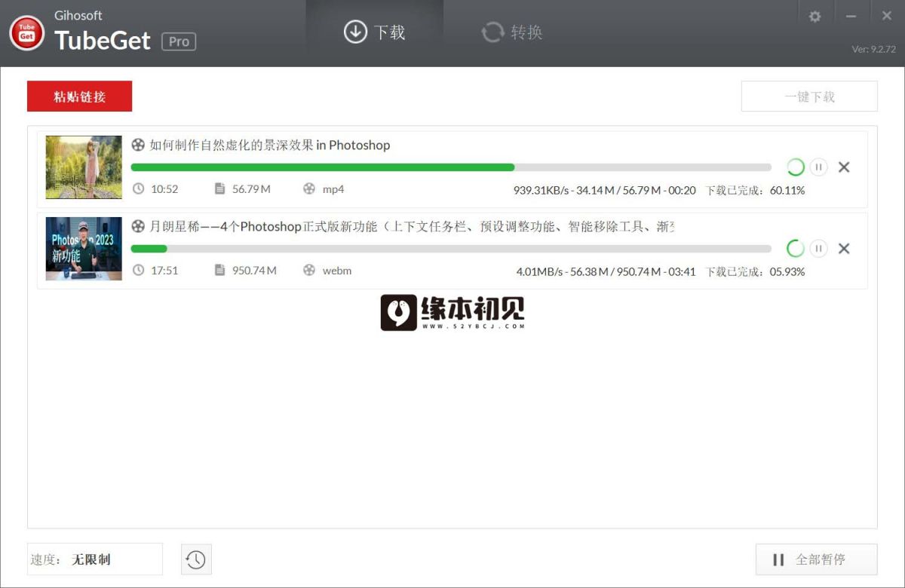Click the film reel icon beside 月朗星稀
Screen dimensions: 905x588
pos(138,226)
